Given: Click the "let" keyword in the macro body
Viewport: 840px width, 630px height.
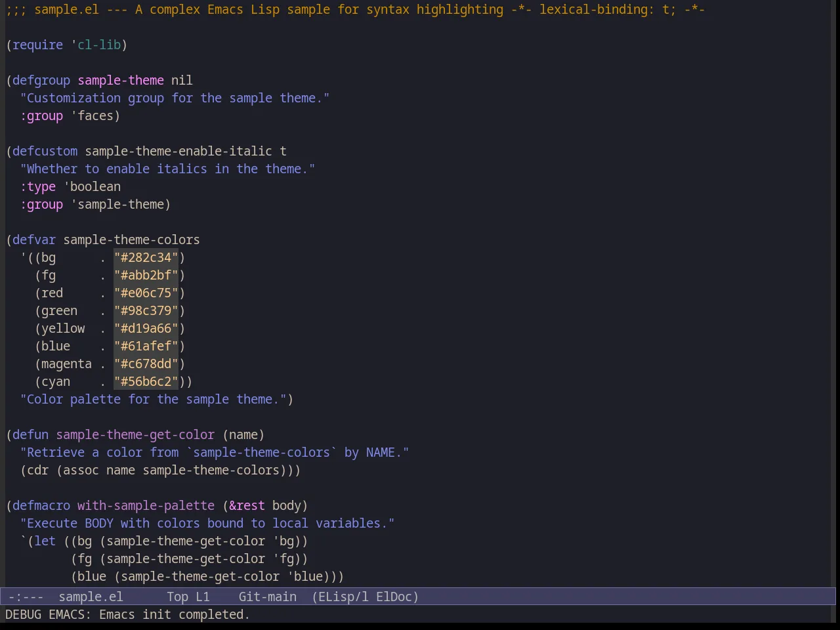Looking at the screenshot, I should (45, 541).
